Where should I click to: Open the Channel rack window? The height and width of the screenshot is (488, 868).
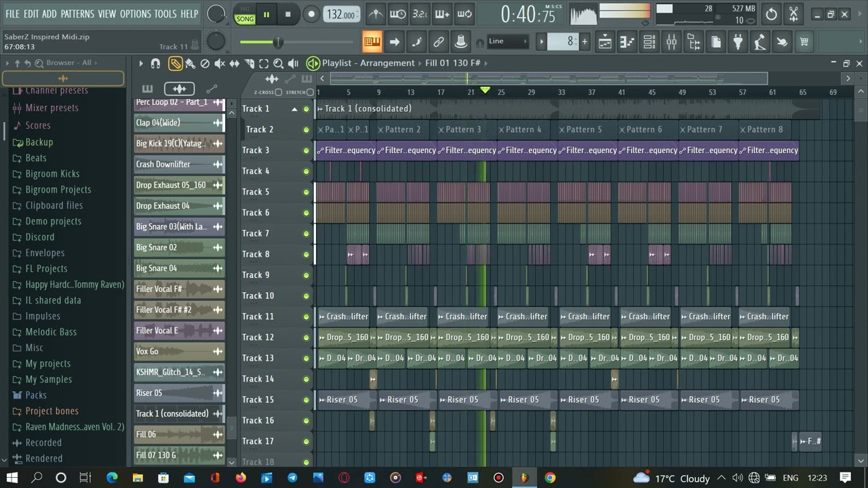click(649, 42)
